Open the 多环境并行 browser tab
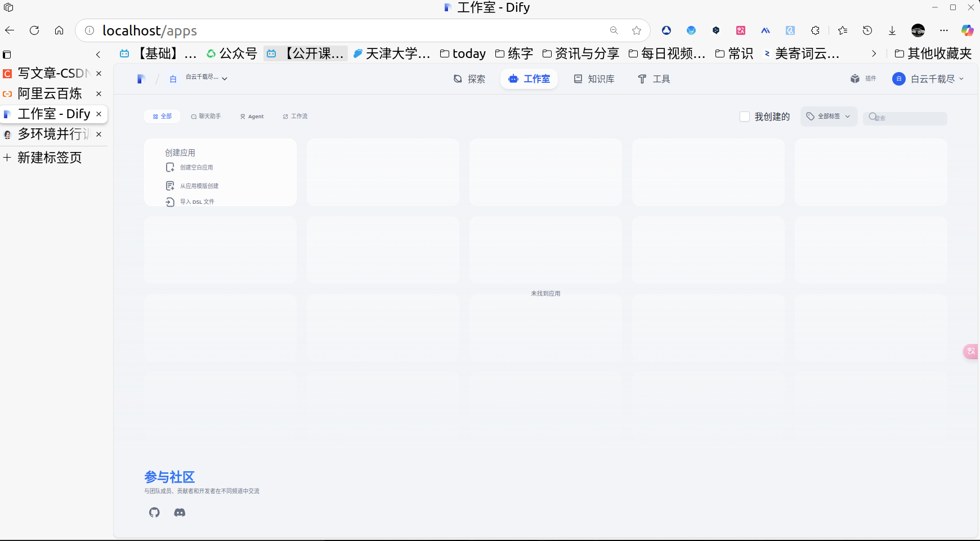 point(54,134)
